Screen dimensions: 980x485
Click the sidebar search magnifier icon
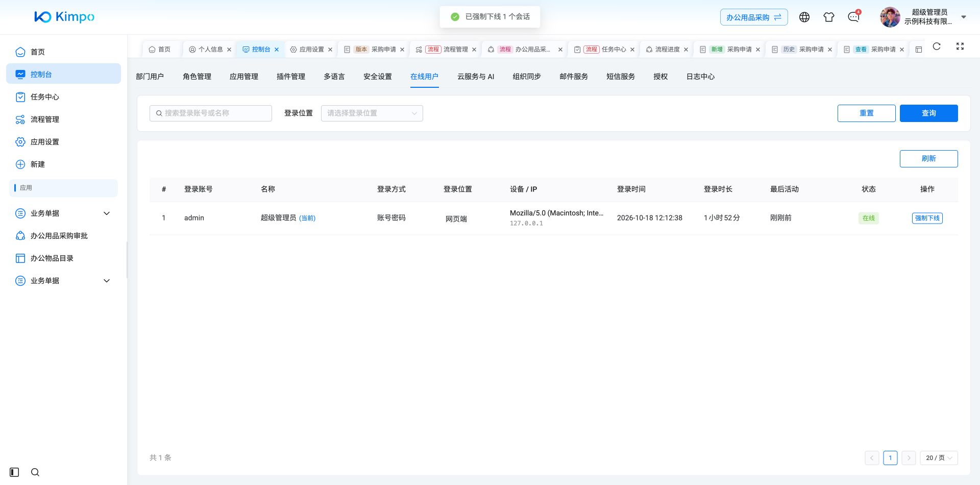click(35, 472)
